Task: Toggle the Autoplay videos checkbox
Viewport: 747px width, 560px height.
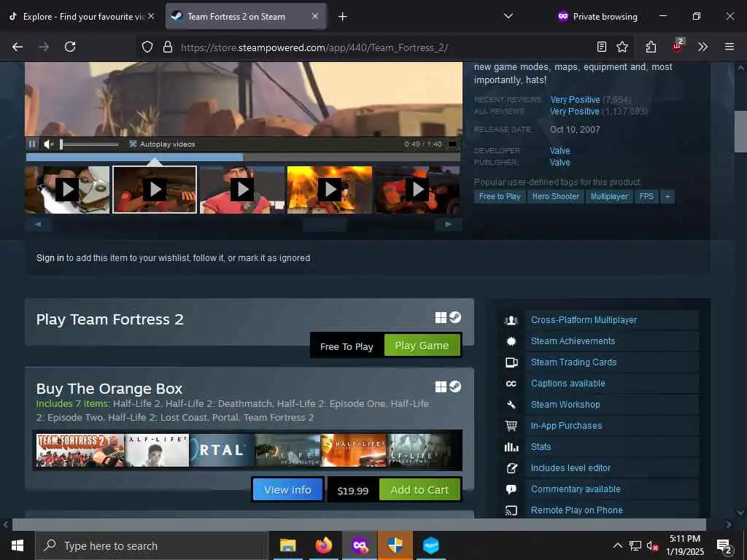Action: click(x=133, y=144)
